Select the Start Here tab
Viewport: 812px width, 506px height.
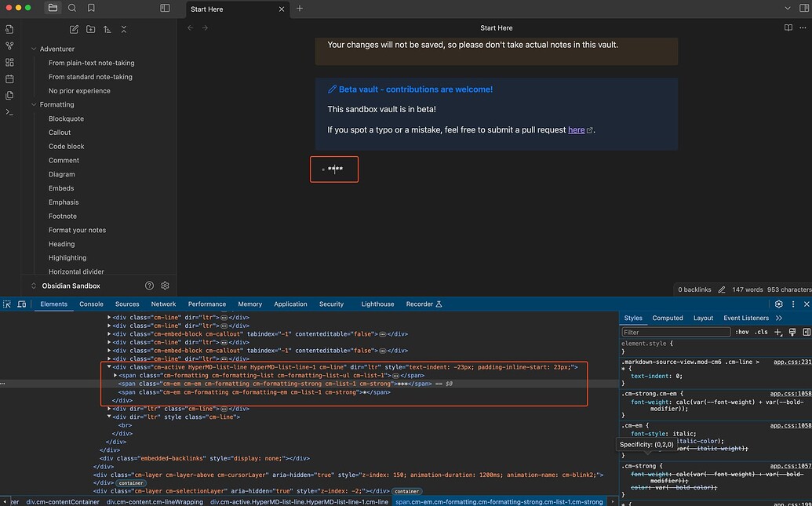coord(237,9)
